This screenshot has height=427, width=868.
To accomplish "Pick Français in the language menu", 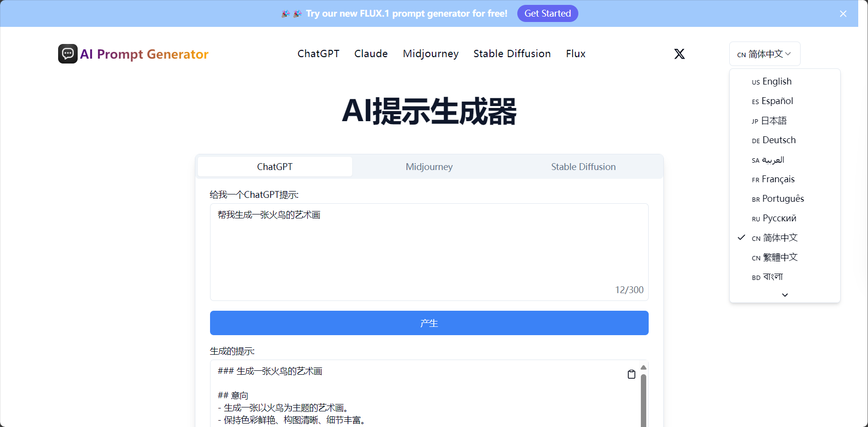I will [785, 179].
